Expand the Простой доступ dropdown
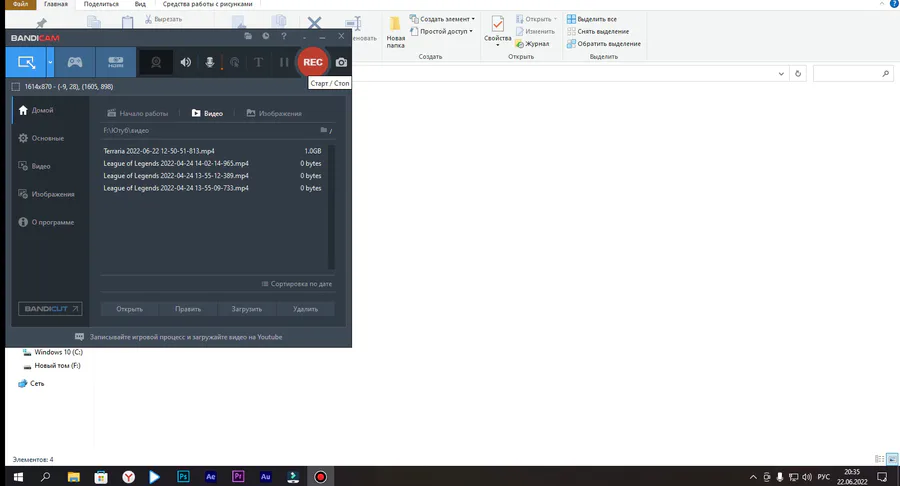This screenshot has height=486, width=900. click(x=441, y=32)
